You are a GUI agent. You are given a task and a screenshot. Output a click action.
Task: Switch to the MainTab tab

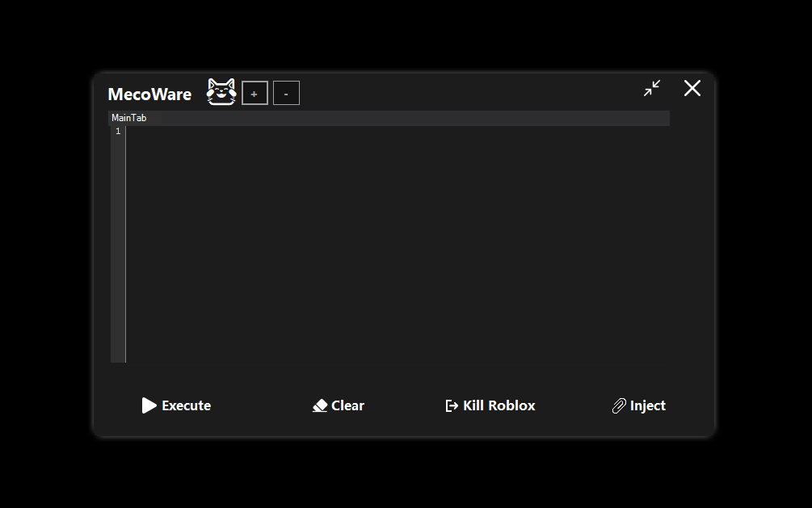tap(128, 117)
